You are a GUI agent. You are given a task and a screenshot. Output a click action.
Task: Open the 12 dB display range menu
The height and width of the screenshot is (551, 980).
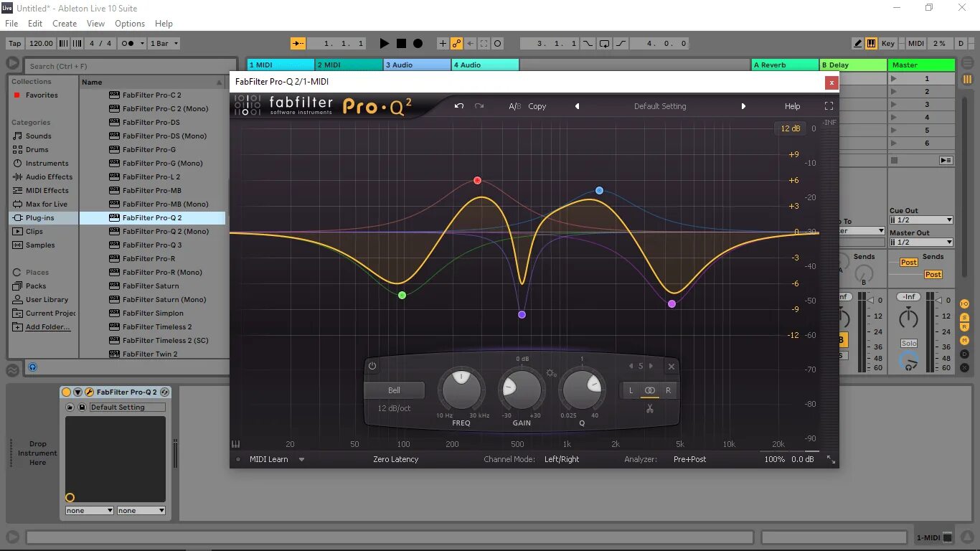(x=791, y=128)
